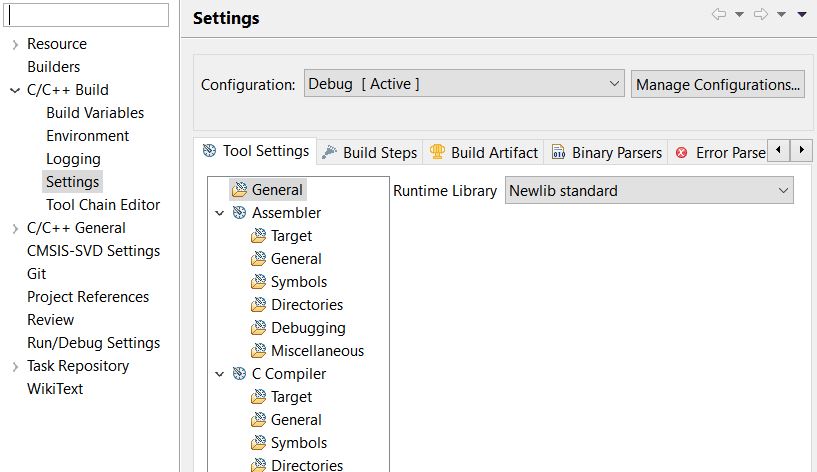Screen dimensions: 817x472
Task: Click the Tool Settings tab icon
Action: click(209, 151)
